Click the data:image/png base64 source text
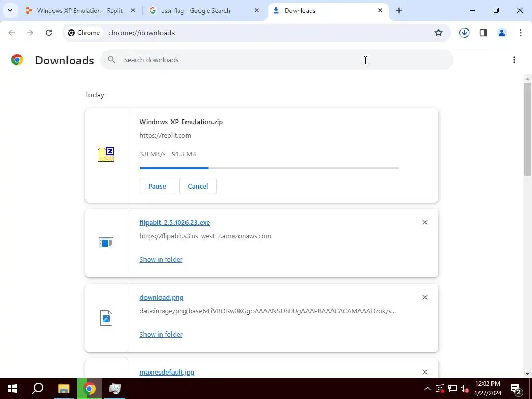The width and height of the screenshot is (532, 399). 268,311
